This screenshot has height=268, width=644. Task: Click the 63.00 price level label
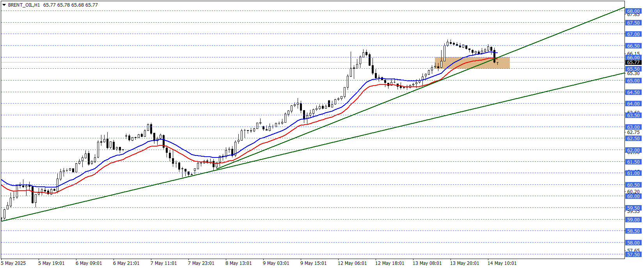(x=633, y=127)
